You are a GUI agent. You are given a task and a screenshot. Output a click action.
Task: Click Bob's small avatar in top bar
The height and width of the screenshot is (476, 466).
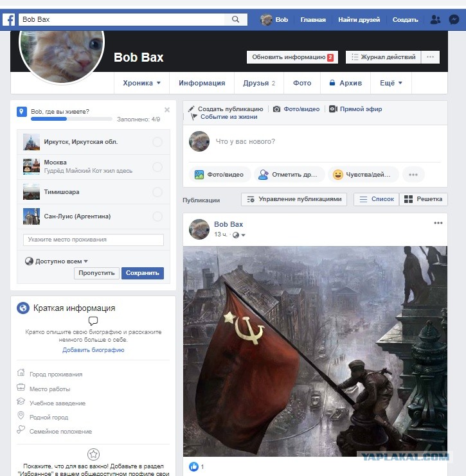[266, 20]
